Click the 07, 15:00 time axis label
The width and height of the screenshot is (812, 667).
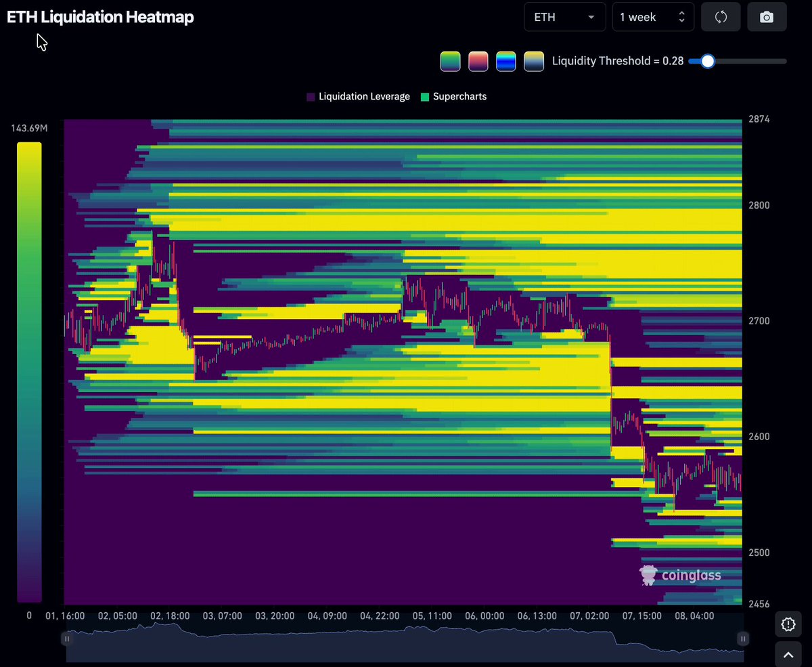point(641,616)
